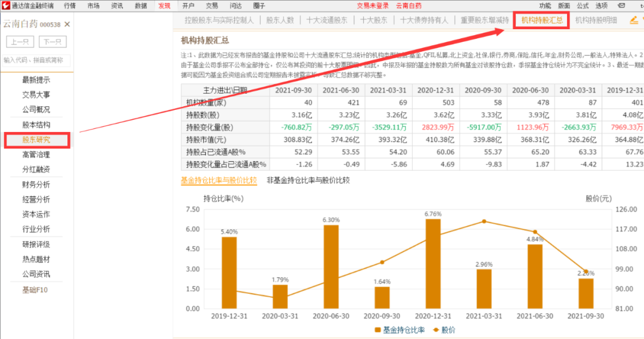
Task: Toggle 基金持仓比率 legend entry
Action: [400, 330]
